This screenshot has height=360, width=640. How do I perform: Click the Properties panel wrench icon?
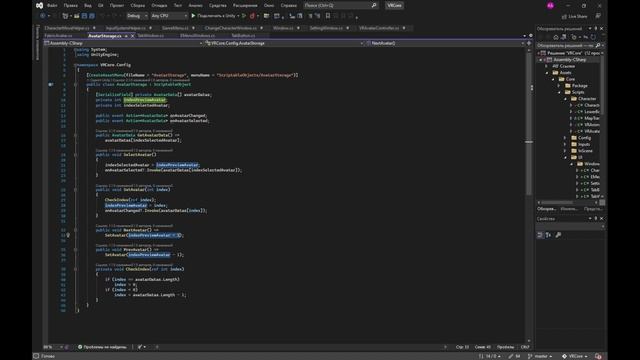pyautogui.click(x=558, y=235)
